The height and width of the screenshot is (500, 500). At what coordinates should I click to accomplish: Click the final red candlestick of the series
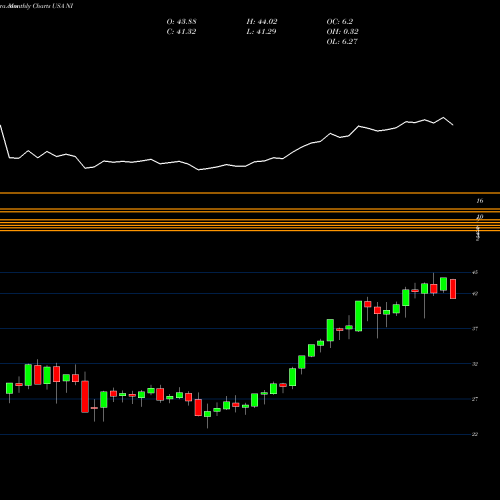(453, 289)
